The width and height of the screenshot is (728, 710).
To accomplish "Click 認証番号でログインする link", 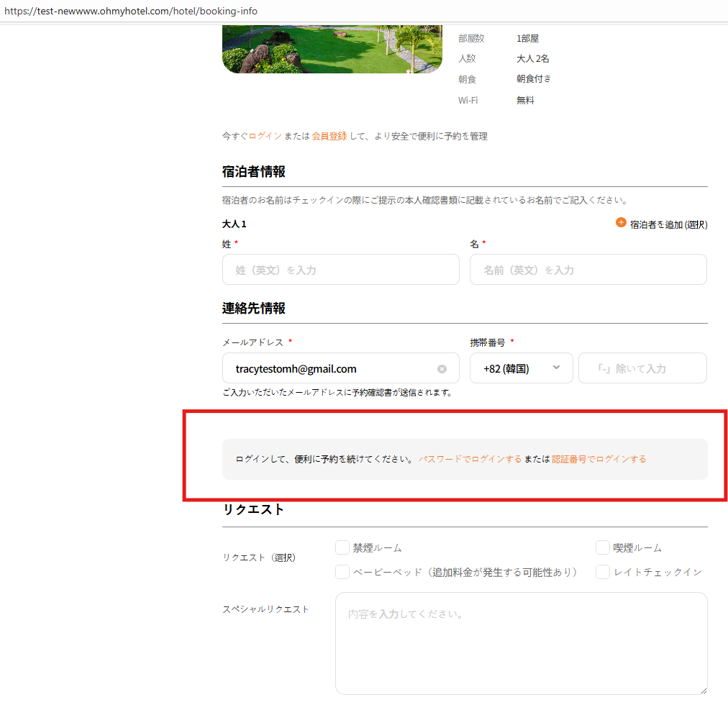I will click(x=599, y=459).
